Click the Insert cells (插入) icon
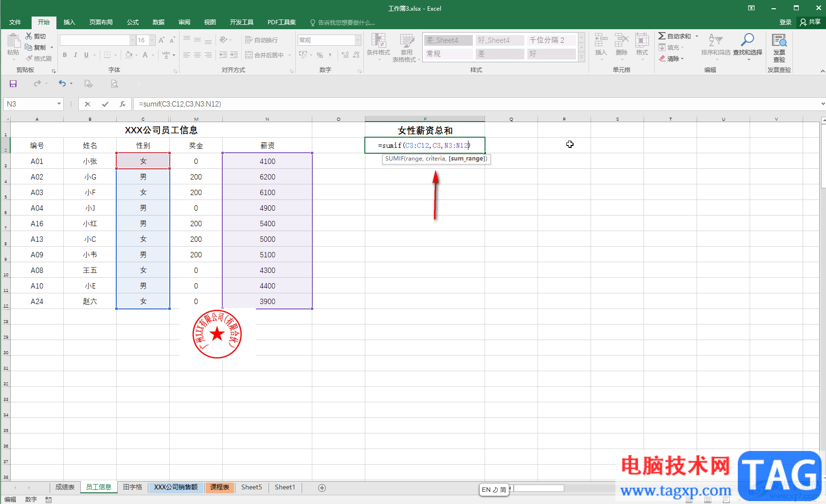 pos(601,40)
